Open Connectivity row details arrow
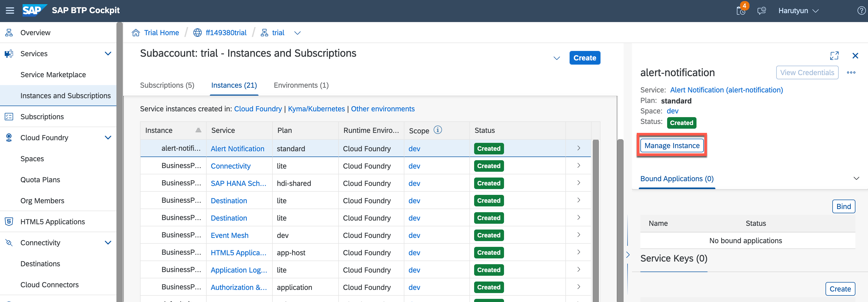 pyautogui.click(x=578, y=165)
